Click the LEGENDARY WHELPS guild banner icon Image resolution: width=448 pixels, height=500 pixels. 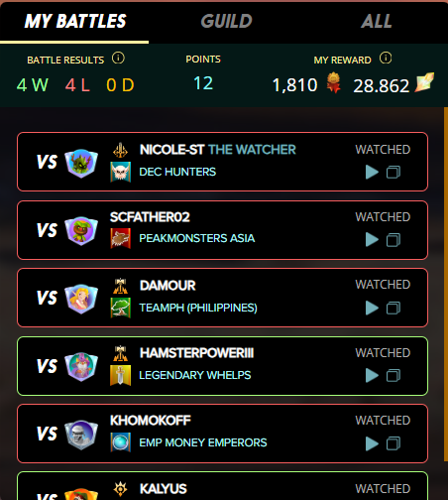[120, 375]
